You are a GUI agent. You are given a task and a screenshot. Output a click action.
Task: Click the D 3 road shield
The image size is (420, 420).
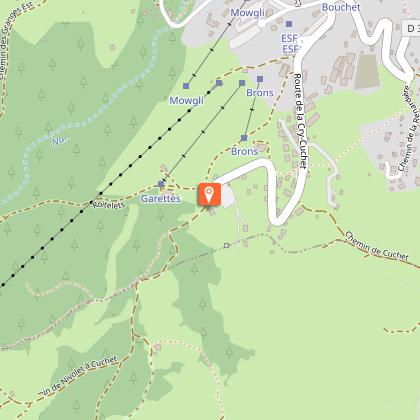[411, 28]
